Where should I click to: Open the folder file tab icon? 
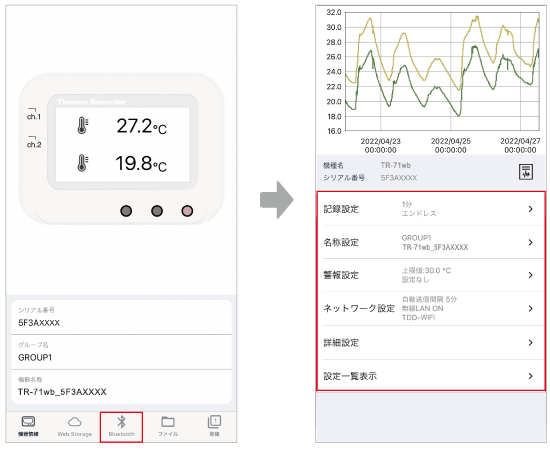(168, 422)
